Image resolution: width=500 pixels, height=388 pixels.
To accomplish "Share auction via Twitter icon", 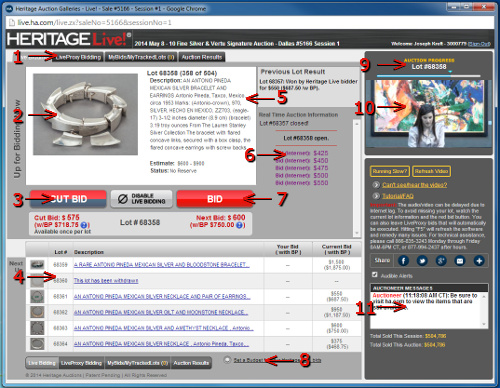I will (422, 261).
